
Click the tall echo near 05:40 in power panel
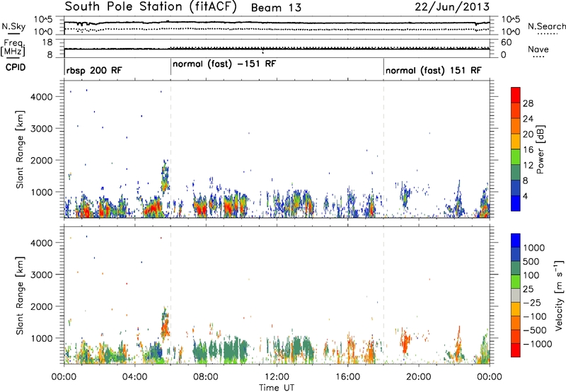pos(165,177)
